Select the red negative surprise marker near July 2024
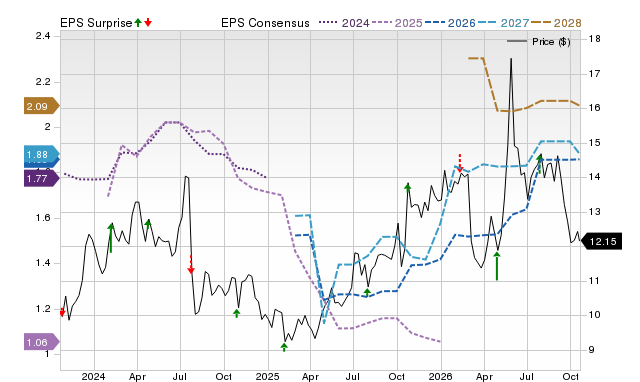The width and height of the screenshot is (640, 382). (191, 264)
